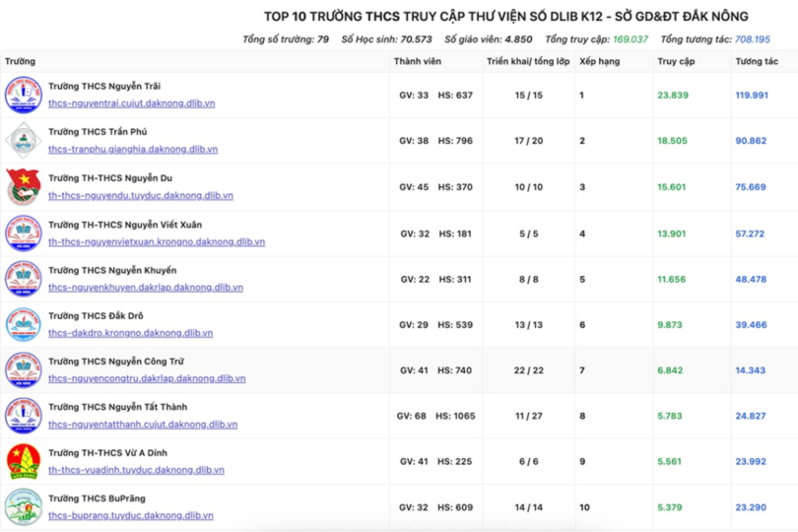Image resolution: width=798 pixels, height=532 pixels.
Task: Click access count 9.873
Action: point(670,325)
